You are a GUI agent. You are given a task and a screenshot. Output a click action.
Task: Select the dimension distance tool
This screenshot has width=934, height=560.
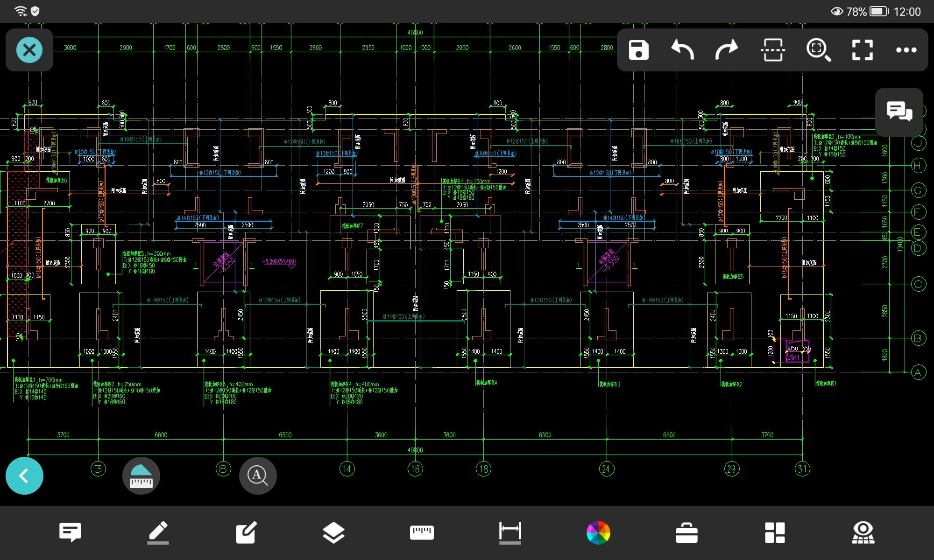tap(510, 532)
